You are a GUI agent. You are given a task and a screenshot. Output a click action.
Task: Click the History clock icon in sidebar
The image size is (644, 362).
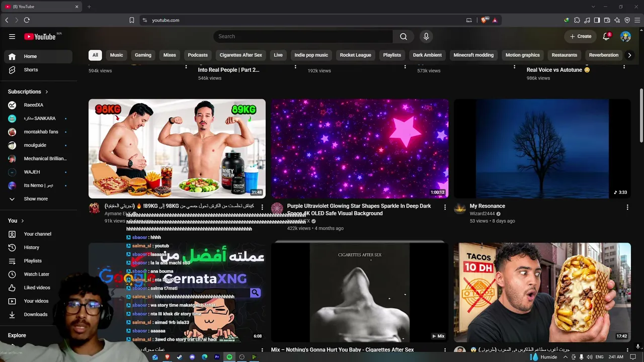tap(12, 247)
